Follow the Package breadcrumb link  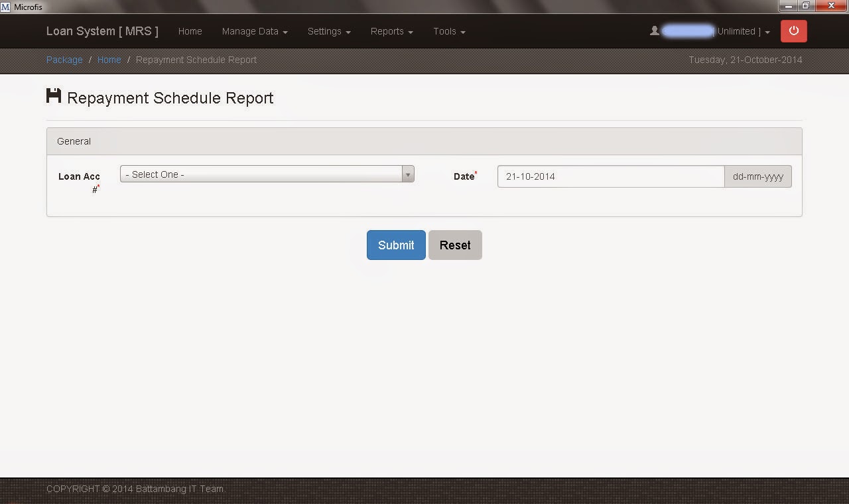point(64,60)
